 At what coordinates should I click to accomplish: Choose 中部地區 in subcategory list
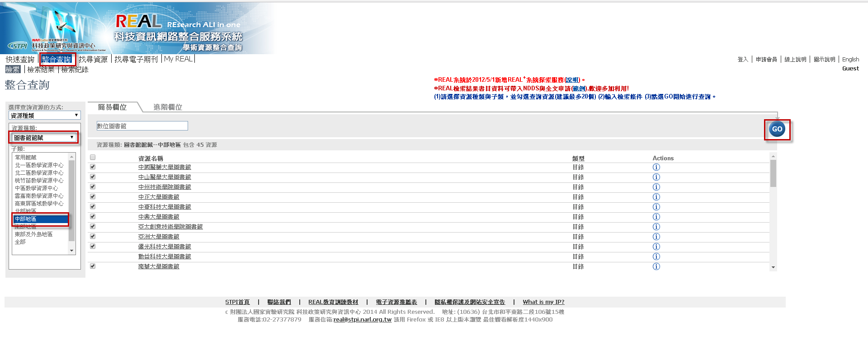(x=41, y=219)
